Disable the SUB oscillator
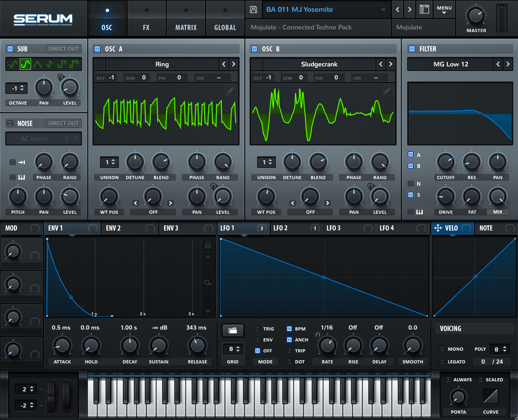Screen dimensions: 518x420 click(x=10, y=49)
